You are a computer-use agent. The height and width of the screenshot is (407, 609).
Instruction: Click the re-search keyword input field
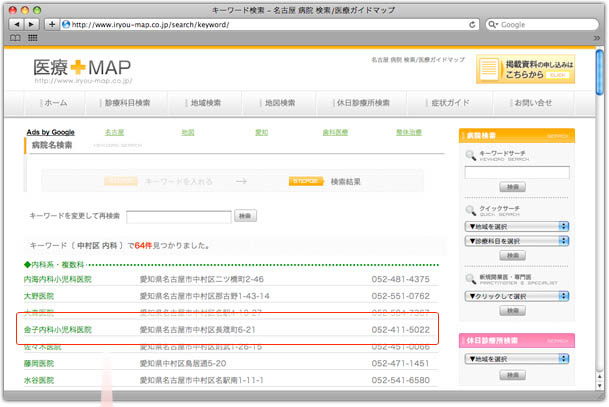coord(179,217)
